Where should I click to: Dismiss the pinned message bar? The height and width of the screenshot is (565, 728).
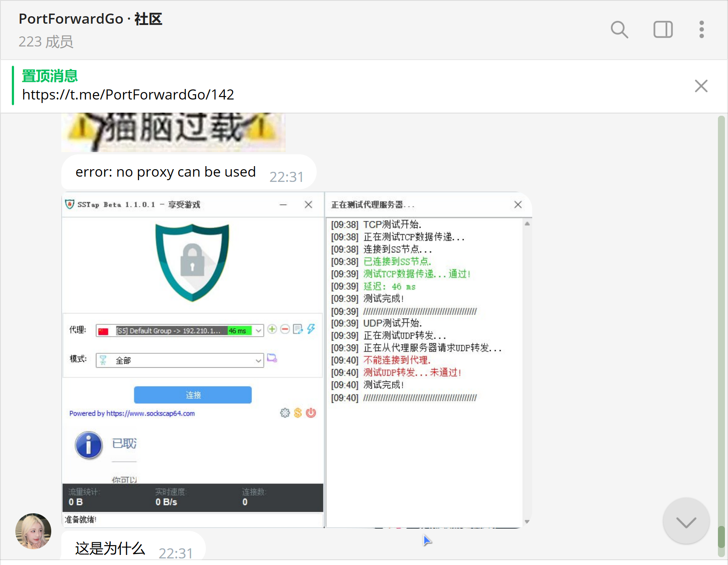coord(701,86)
